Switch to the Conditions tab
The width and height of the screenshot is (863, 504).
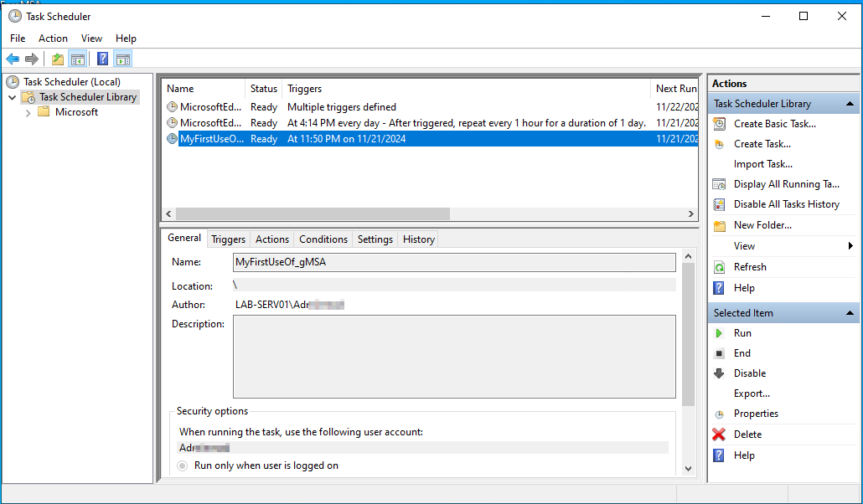323,239
